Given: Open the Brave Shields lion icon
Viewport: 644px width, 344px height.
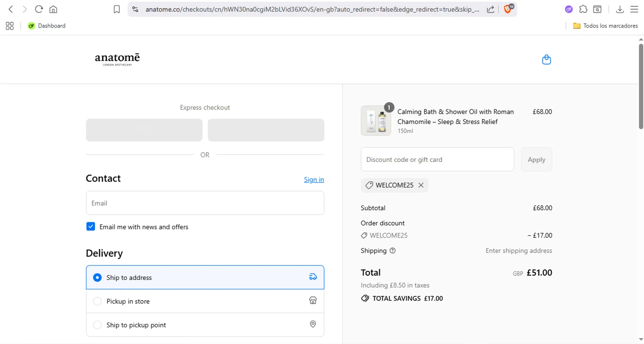Looking at the screenshot, I should click(x=508, y=9).
